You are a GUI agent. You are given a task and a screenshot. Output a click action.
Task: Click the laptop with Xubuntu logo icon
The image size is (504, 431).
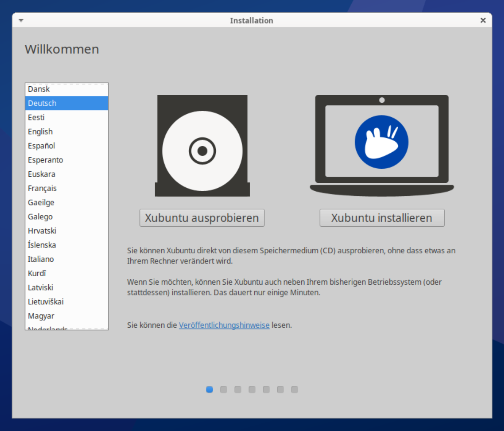click(382, 145)
